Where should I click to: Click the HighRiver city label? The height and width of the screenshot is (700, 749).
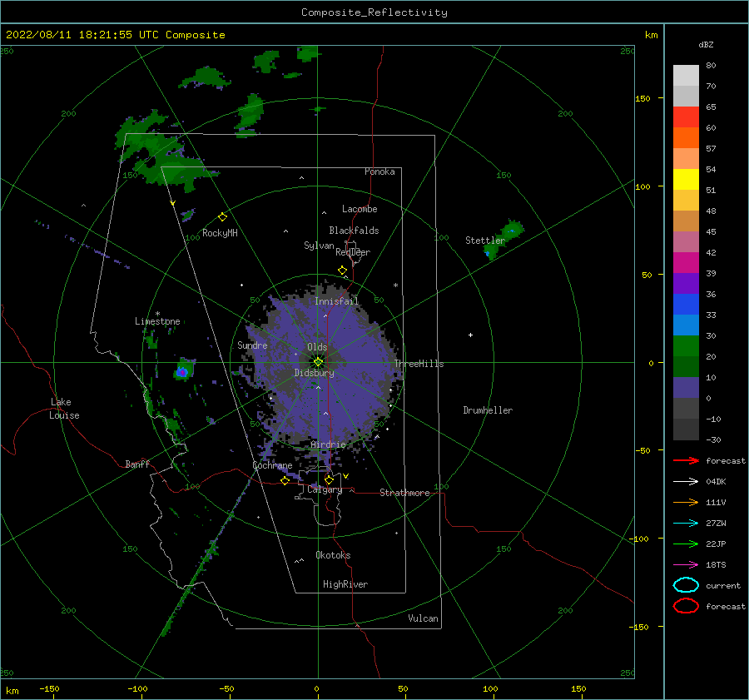pos(345,584)
